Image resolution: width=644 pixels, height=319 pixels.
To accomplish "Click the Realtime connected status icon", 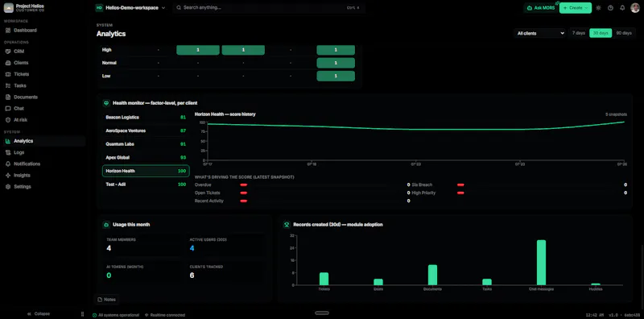I will tap(147, 315).
